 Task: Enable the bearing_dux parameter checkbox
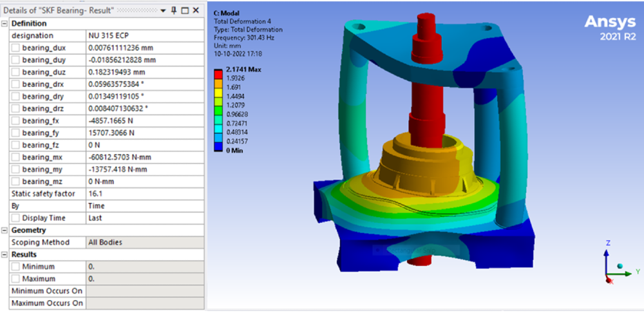tap(15, 48)
